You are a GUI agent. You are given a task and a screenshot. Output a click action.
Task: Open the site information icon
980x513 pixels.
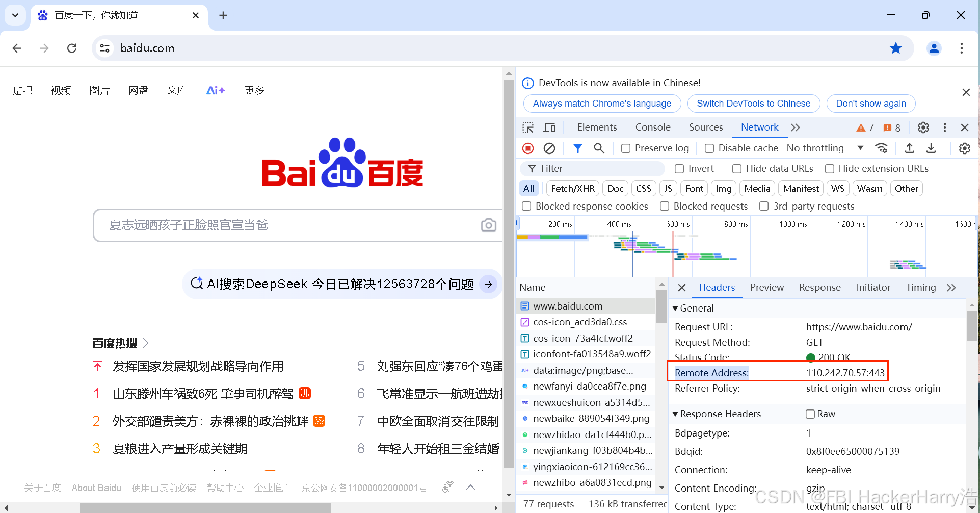[105, 48]
